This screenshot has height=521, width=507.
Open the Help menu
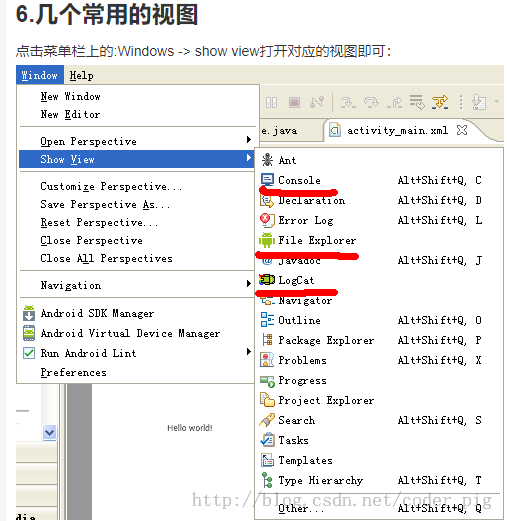pos(81,76)
